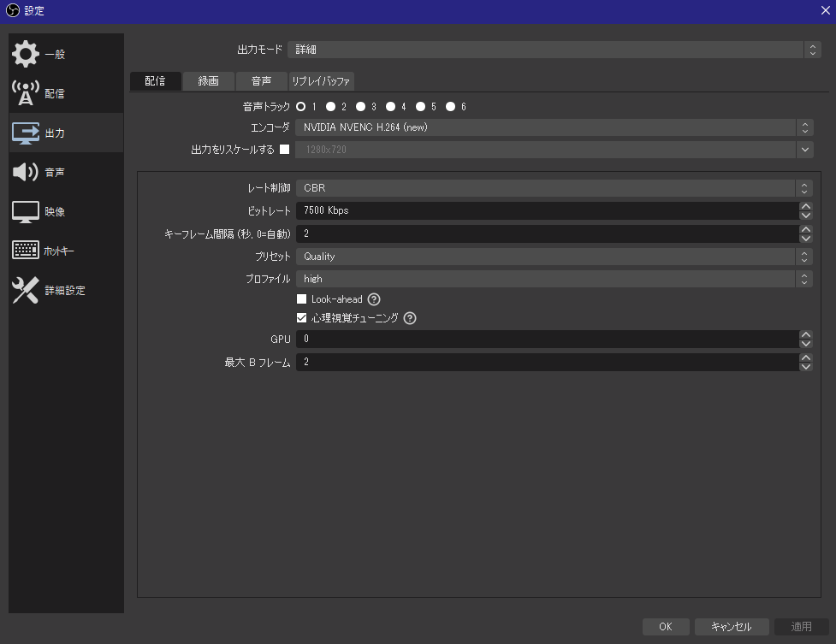Viewport: 836px width, 644px height.
Task: Select audio track 3 radio button
Action: tap(361, 107)
